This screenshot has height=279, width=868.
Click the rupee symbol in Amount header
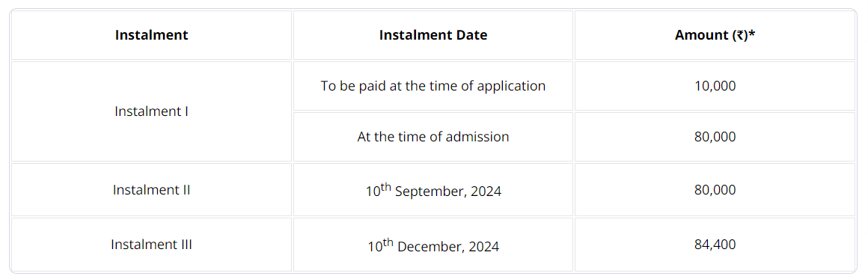pos(740,35)
